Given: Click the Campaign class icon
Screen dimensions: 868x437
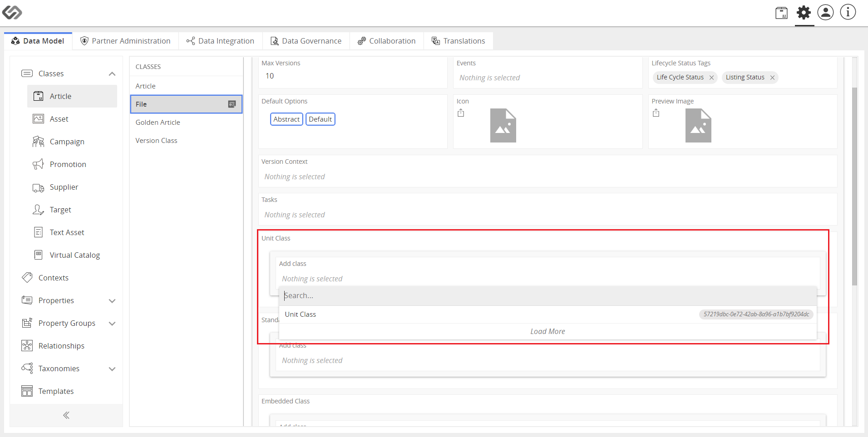Looking at the screenshot, I should point(39,142).
